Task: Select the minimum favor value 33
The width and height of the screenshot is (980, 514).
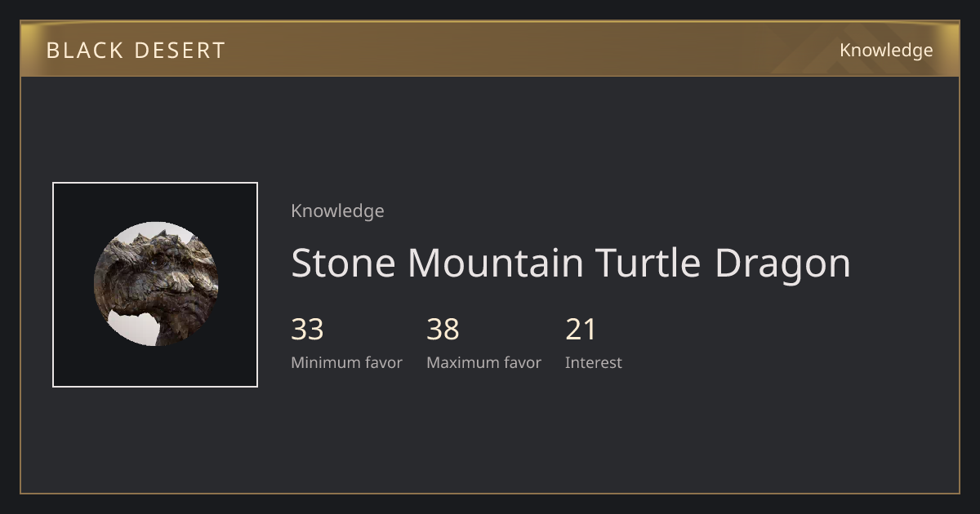Action: click(x=307, y=330)
